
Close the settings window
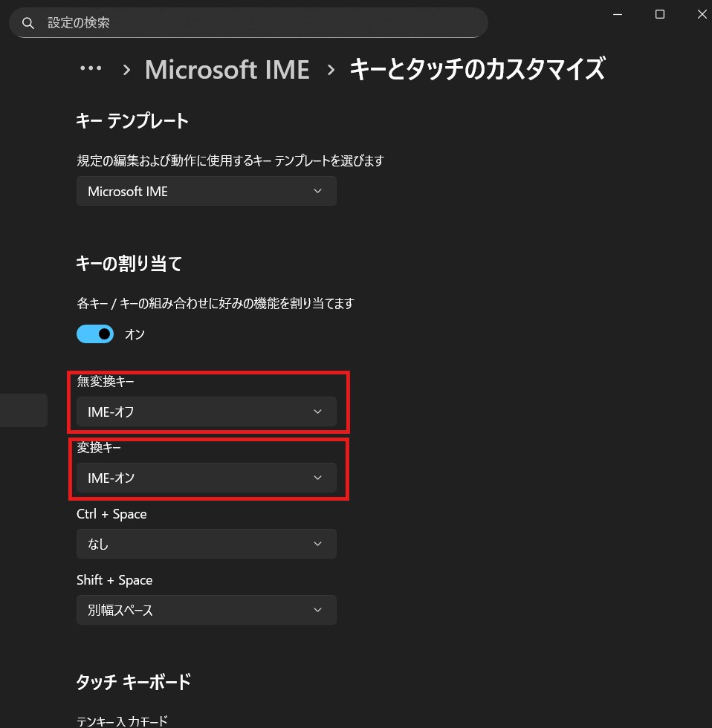click(701, 14)
